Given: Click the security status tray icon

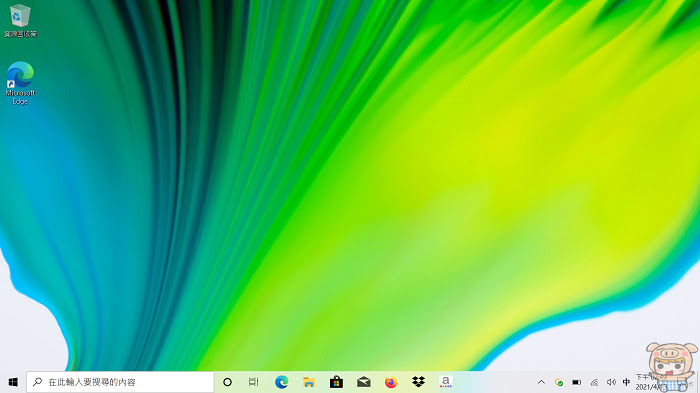Looking at the screenshot, I should click(558, 382).
